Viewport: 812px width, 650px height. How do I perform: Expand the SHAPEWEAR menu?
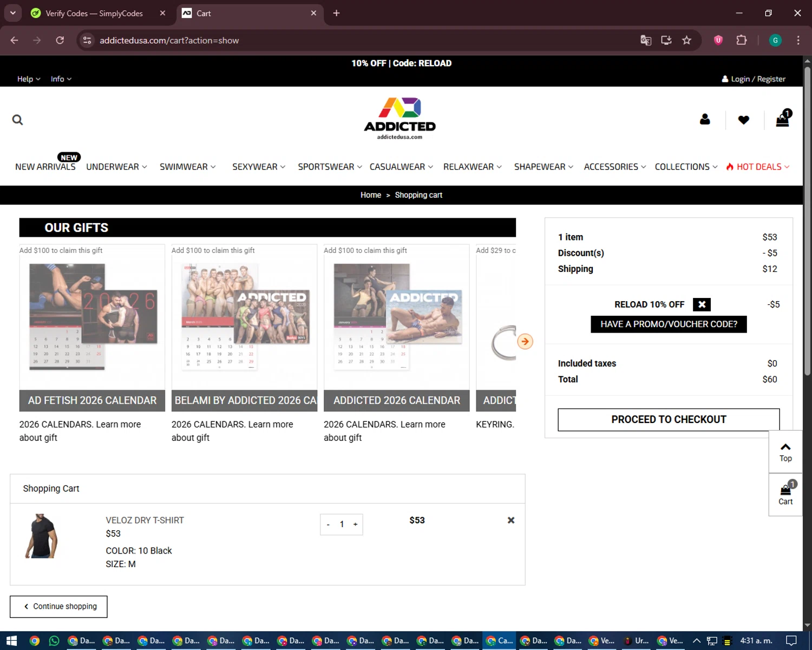(x=543, y=167)
